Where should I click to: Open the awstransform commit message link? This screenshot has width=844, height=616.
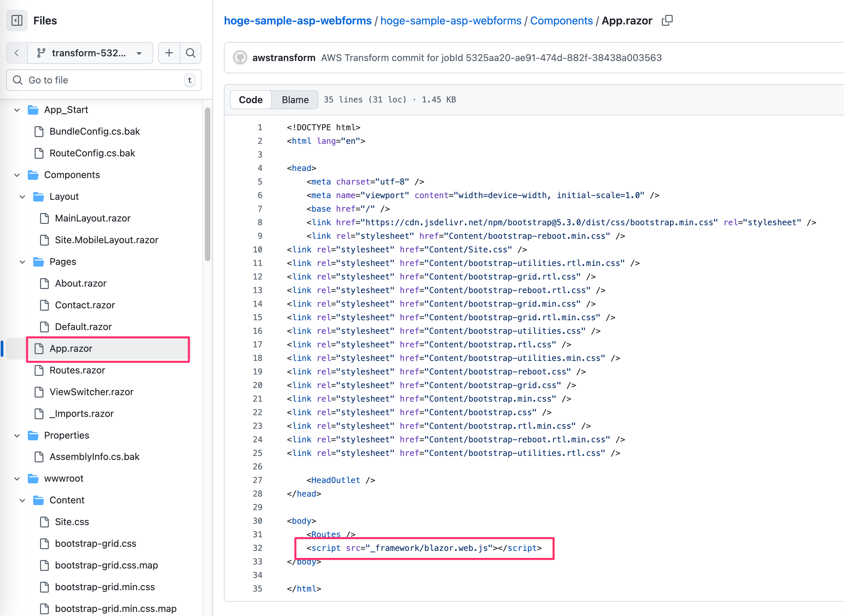pyautogui.click(x=491, y=58)
